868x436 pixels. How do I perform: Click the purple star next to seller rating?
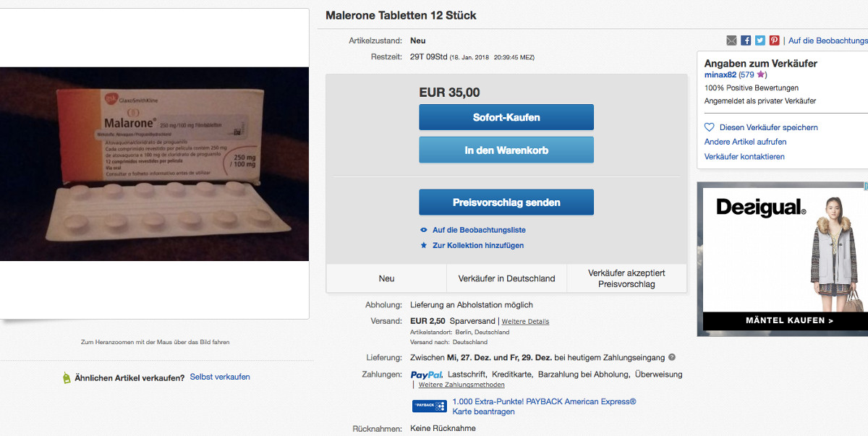[x=761, y=74]
